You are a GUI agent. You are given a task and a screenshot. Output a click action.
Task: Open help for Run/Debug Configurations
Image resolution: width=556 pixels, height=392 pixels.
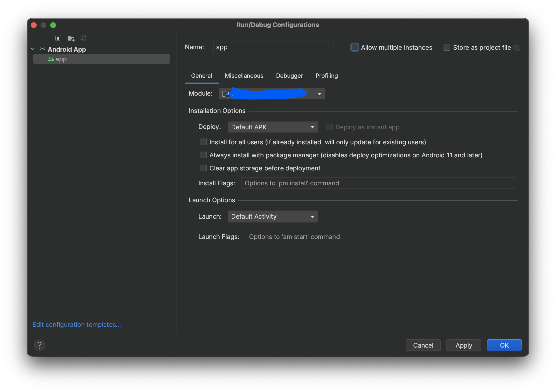pos(40,345)
